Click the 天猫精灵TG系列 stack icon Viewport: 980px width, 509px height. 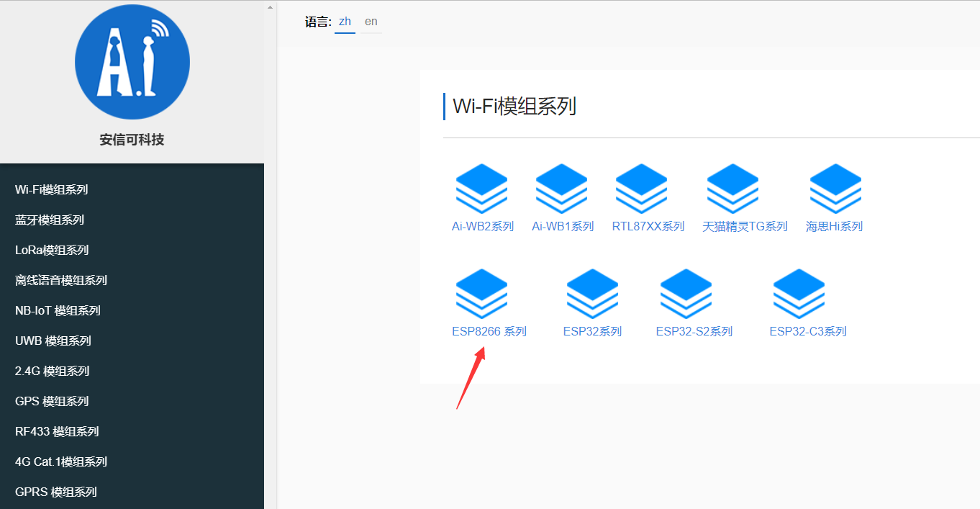pos(733,189)
